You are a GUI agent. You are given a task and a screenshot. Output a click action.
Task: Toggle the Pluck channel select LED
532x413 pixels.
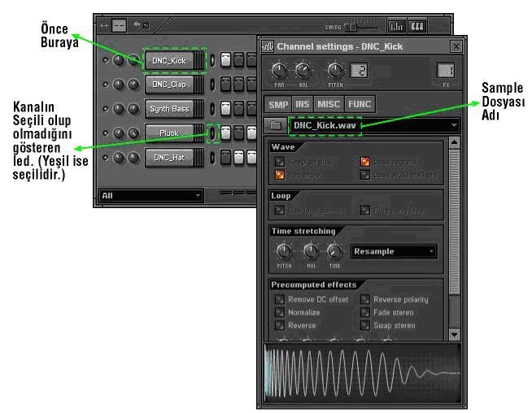[x=212, y=133]
